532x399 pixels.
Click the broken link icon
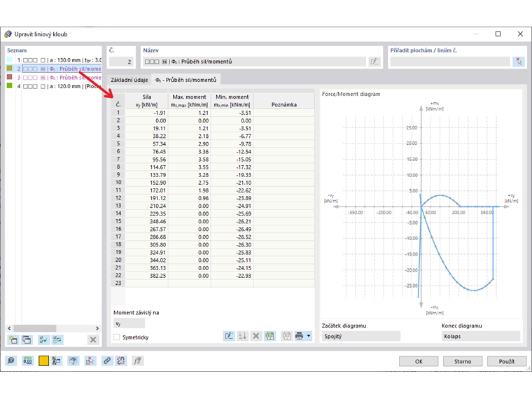point(121,360)
